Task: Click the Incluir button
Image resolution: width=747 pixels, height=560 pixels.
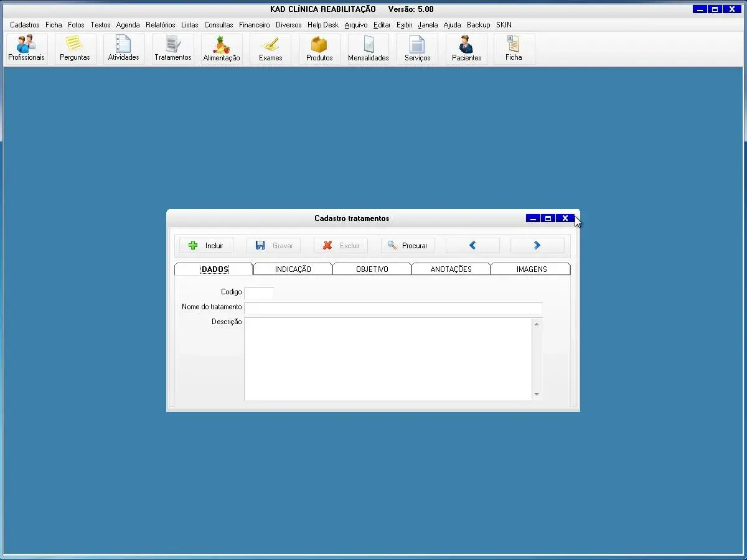Action: pos(206,246)
